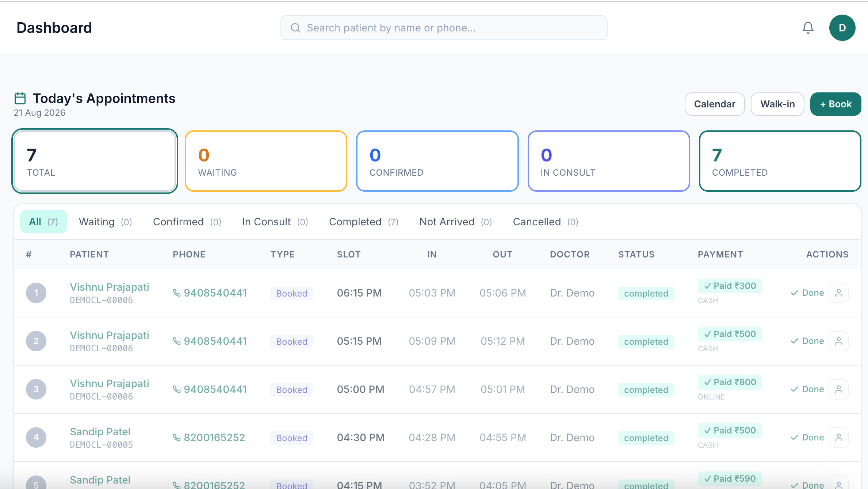
Task: Switch to the Confirmed (0) tab
Action: click(187, 222)
